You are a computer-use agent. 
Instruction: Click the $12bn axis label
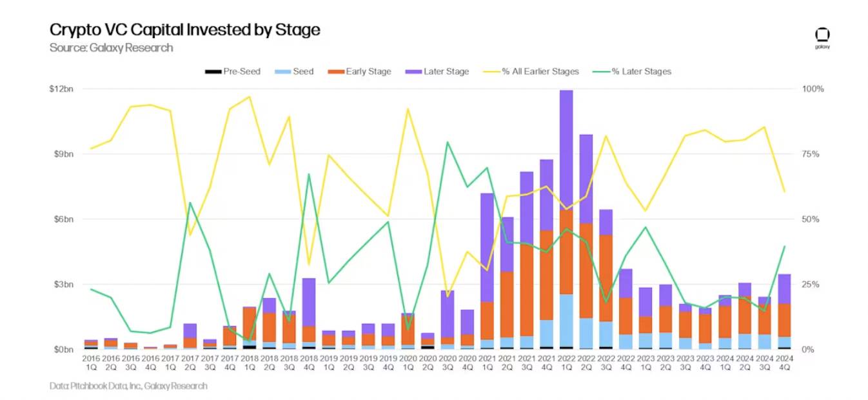tap(61, 88)
